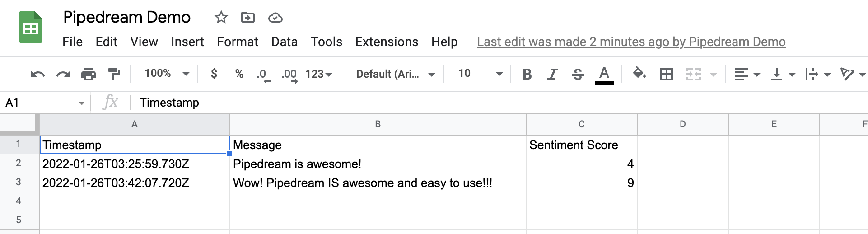Click the redo arrow icon

tap(63, 74)
